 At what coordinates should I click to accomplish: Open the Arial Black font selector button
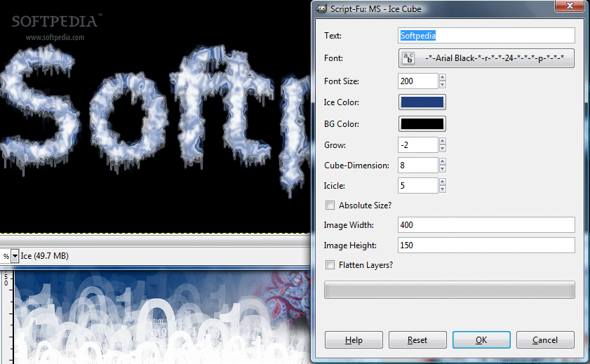click(x=486, y=58)
